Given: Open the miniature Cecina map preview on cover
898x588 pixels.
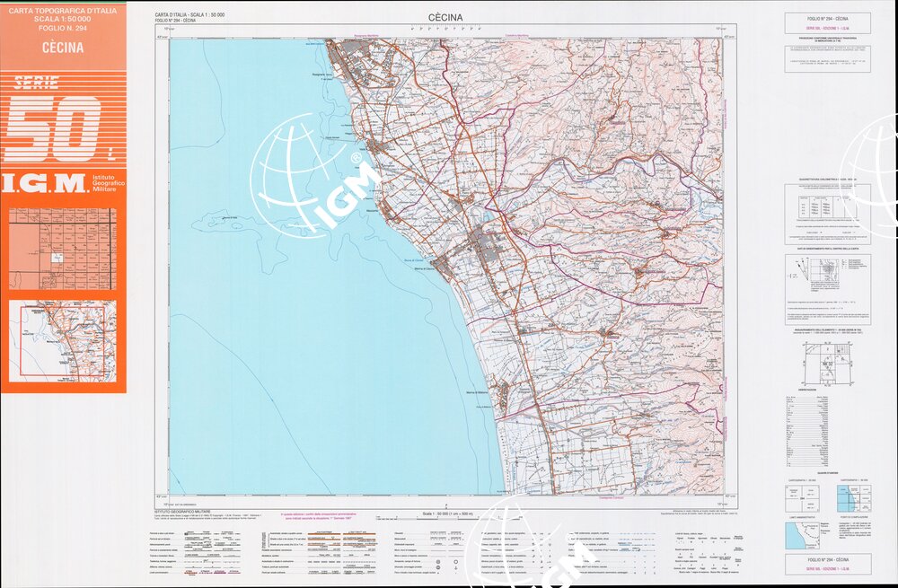Looking at the screenshot, I should [62, 341].
